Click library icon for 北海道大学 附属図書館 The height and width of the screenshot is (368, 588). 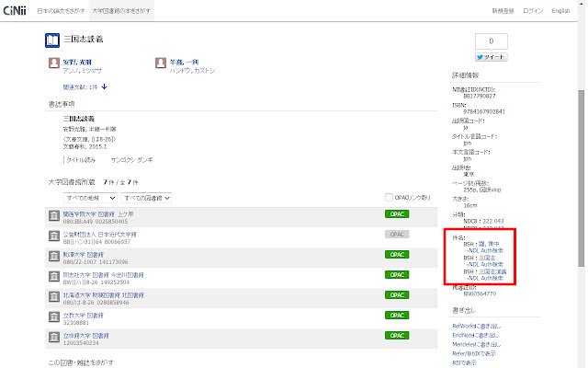point(54,296)
